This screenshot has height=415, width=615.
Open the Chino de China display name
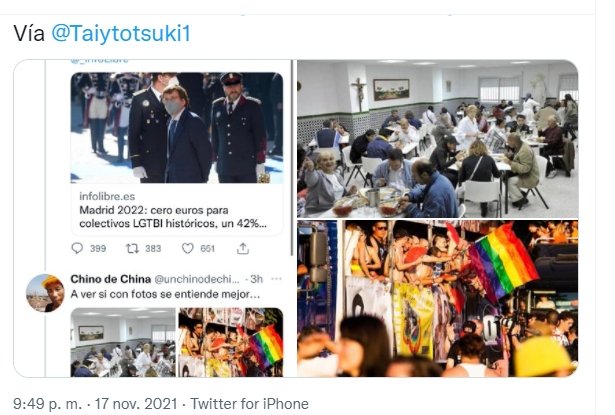pos(111,279)
